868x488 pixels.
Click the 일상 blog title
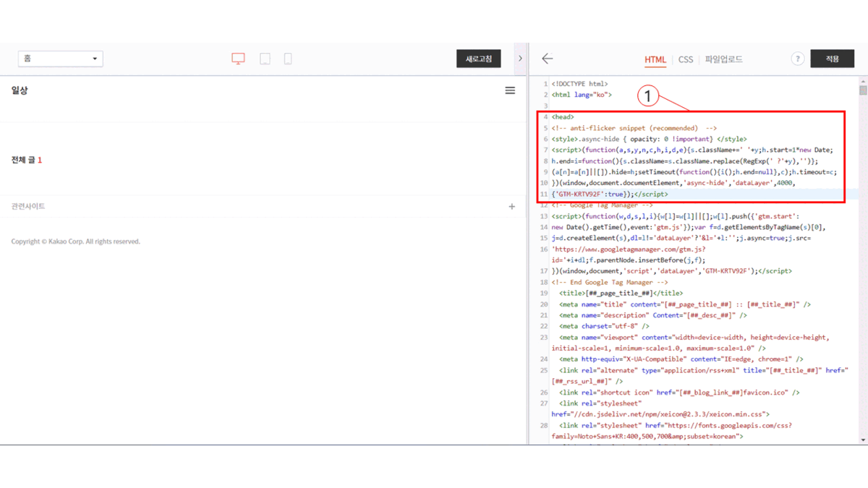(20, 90)
